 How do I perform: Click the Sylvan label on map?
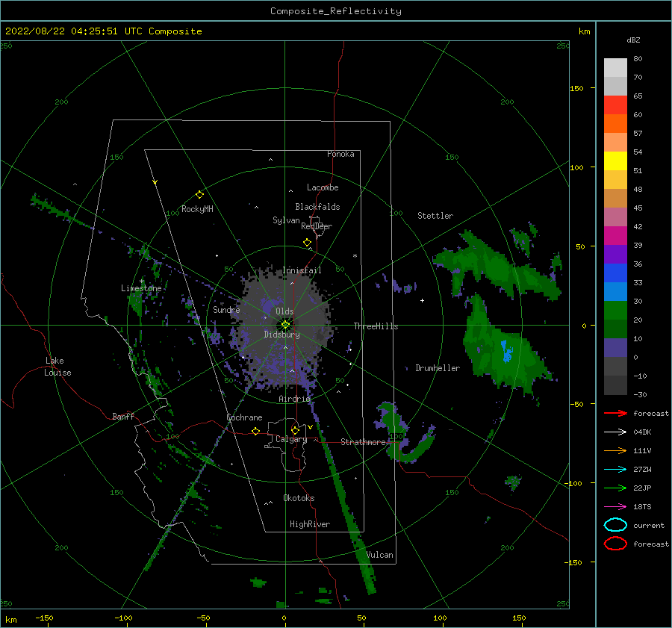pyautogui.click(x=286, y=220)
